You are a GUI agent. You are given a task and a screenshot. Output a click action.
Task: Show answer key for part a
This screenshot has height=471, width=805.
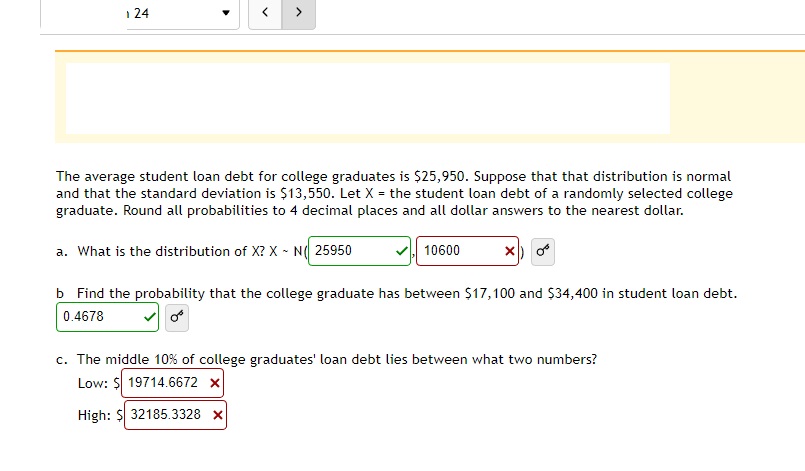pyautogui.click(x=543, y=252)
